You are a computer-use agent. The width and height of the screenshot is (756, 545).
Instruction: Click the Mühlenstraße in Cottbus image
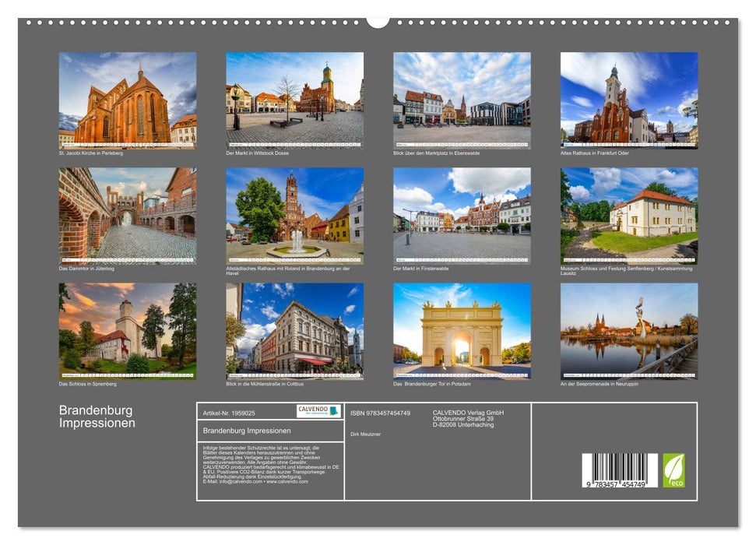[x=296, y=331]
